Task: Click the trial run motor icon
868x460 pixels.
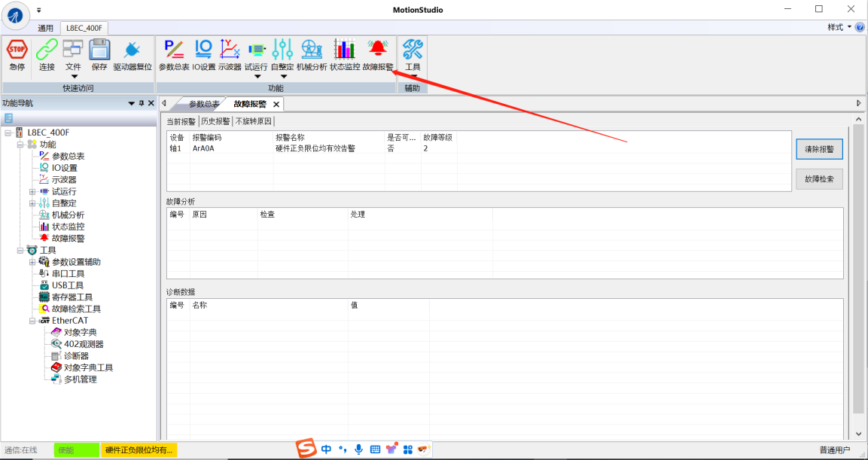Action: [x=256, y=49]
